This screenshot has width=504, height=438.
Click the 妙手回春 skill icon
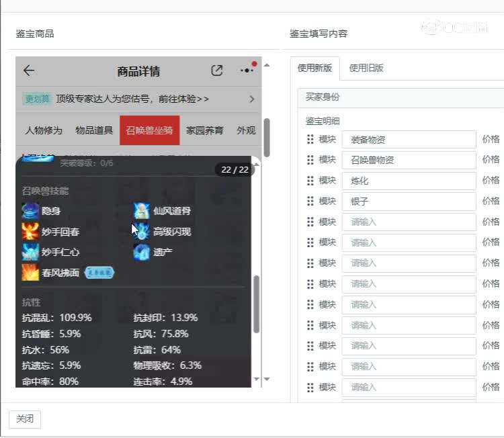click(30, 231)
